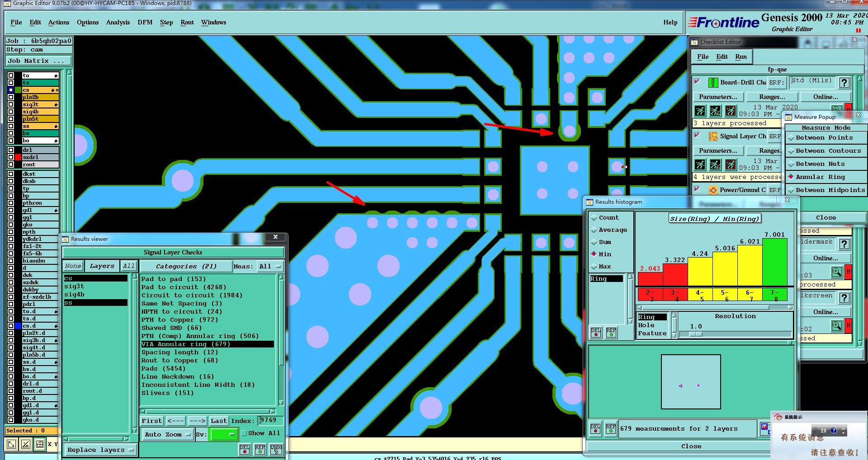Toggle Show All checkbox in Results viewer
The image size is (868, 460).
pyautogui.click(x=244, y=433)
